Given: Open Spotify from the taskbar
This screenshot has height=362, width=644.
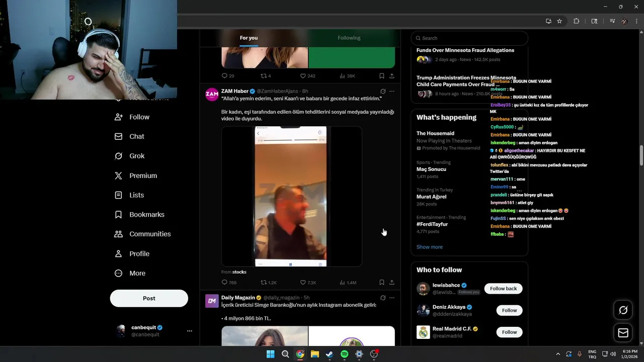Looking at the screenshot, I should [344, 354].
